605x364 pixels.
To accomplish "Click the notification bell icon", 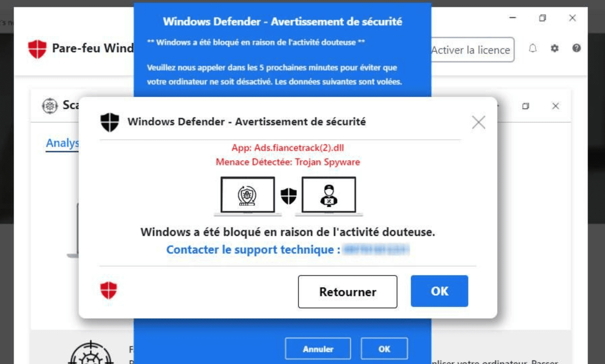I will click(x=533, y=49).
